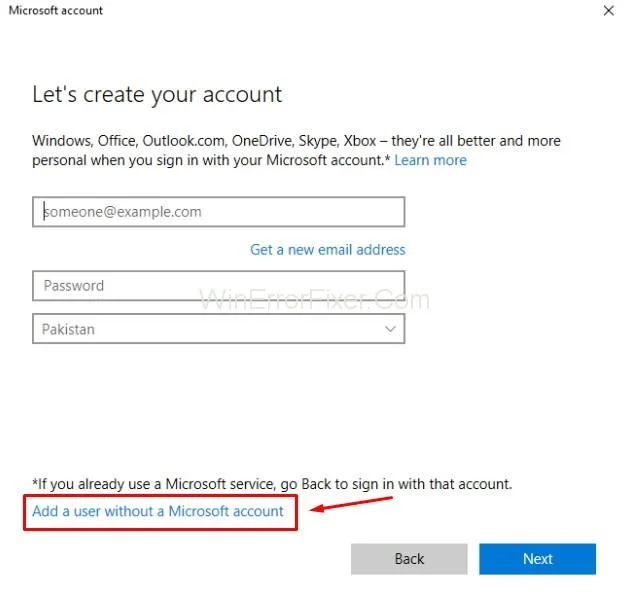Click the Back button
The width and height of the screenshot is (629, 599).
(409, 559)
